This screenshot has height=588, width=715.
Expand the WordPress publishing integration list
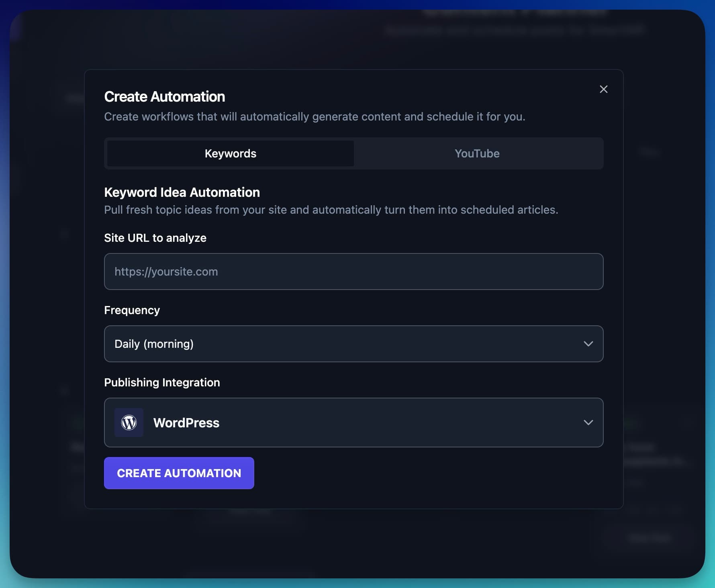coord(353,423)
